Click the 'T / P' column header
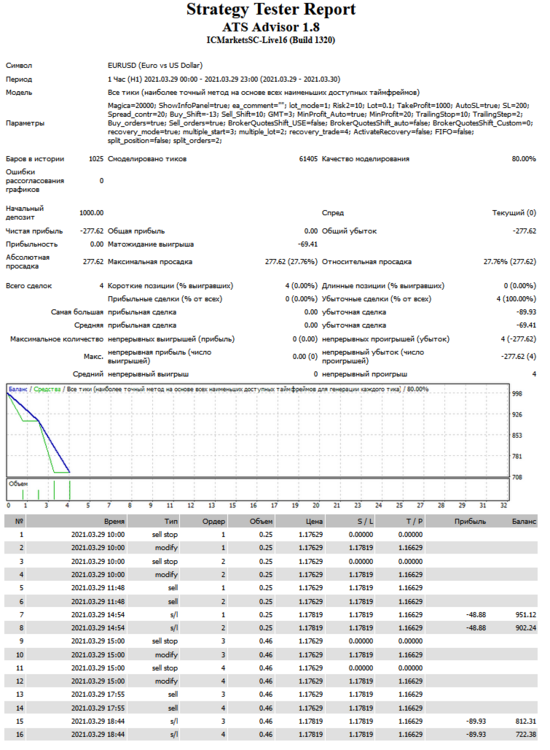 point(414,521)
